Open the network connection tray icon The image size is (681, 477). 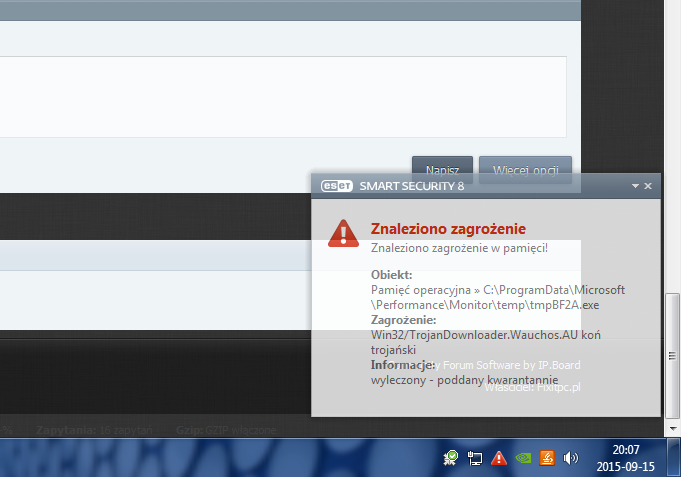475,458
